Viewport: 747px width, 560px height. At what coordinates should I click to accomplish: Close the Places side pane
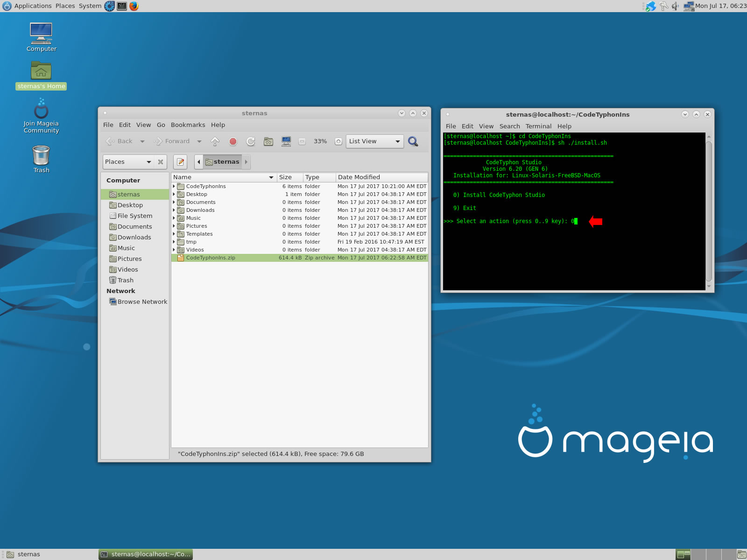coord(161,162)
